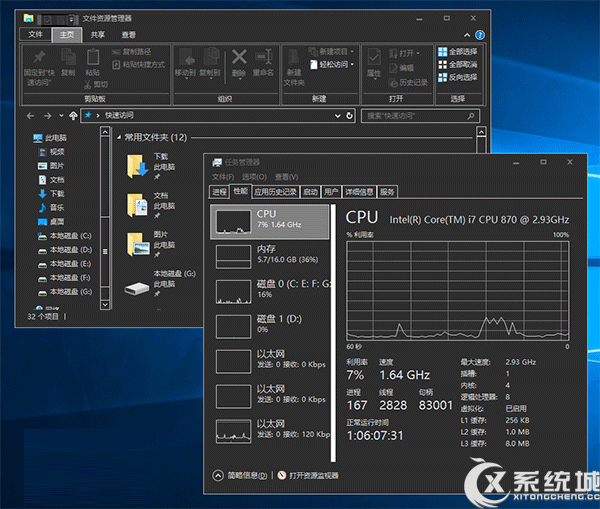Viewport: 600px width, 509px height.
Task: Switch to Startup (启动) tab
Action: (310, 192)
